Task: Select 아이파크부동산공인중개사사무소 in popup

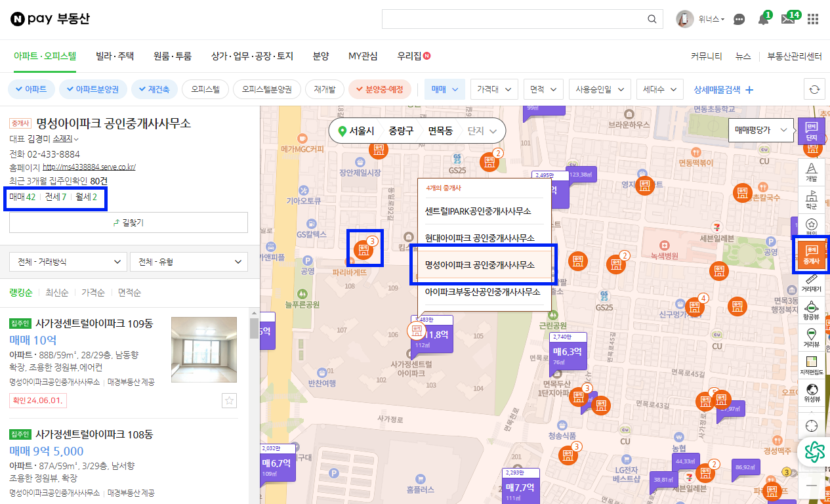Action: tap(484, 292)
